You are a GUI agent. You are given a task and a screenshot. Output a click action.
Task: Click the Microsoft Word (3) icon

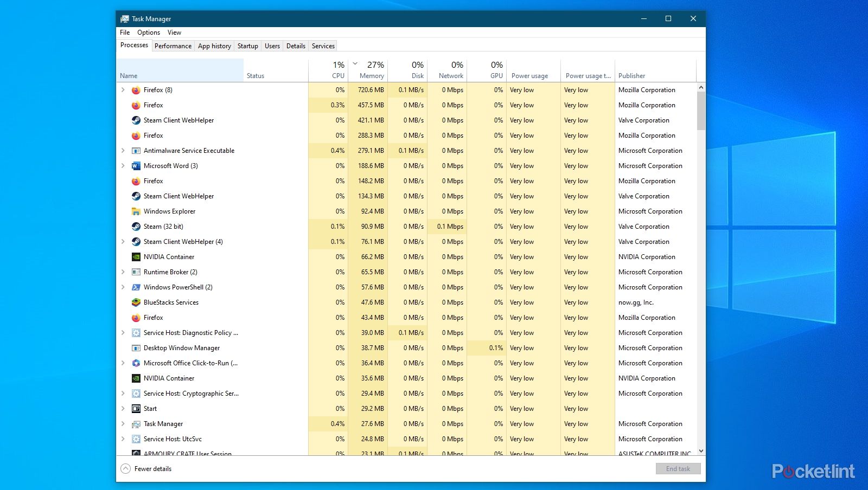coord(136,166)
